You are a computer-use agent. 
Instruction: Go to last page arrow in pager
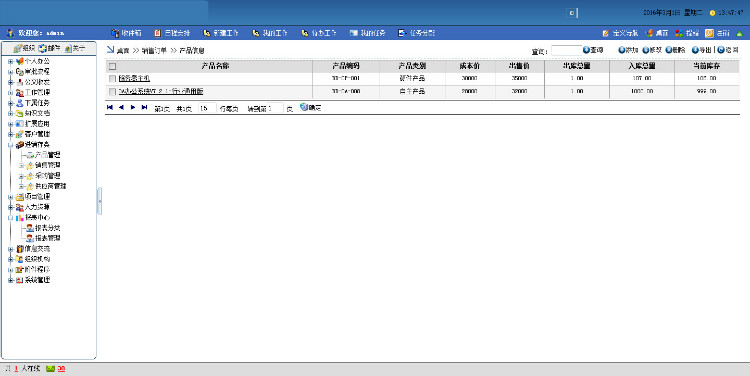(144, 107)
